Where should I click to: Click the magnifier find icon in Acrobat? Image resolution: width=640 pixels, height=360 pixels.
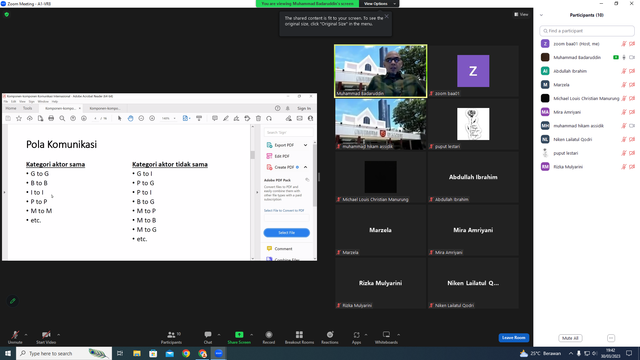pyautogui.click(x=62, y=118)
